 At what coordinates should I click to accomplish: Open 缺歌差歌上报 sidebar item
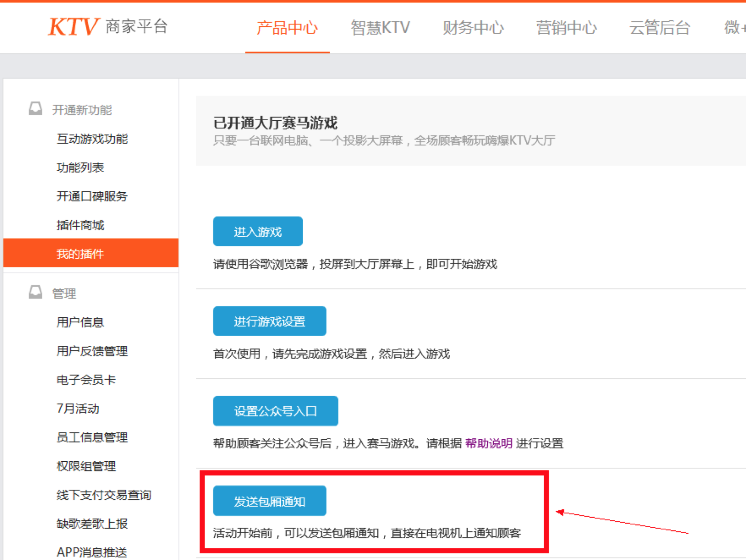pyautogui.click(x=92, y=523)
